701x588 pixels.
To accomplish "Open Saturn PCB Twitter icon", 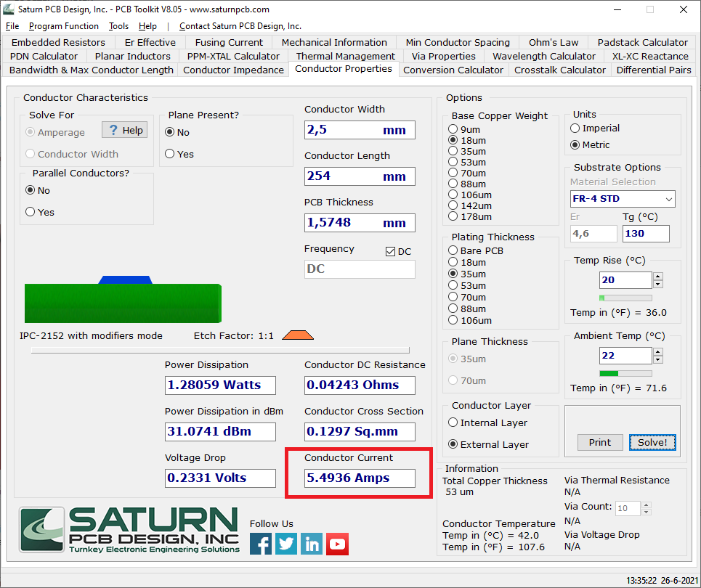I will coord(286,544).
